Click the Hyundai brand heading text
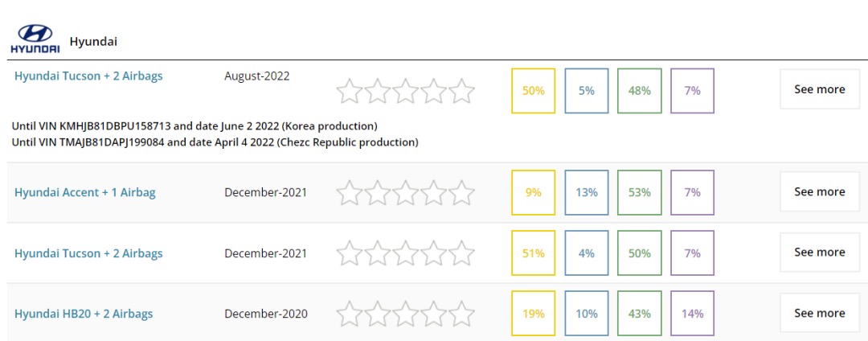 [x=93, y=42]
